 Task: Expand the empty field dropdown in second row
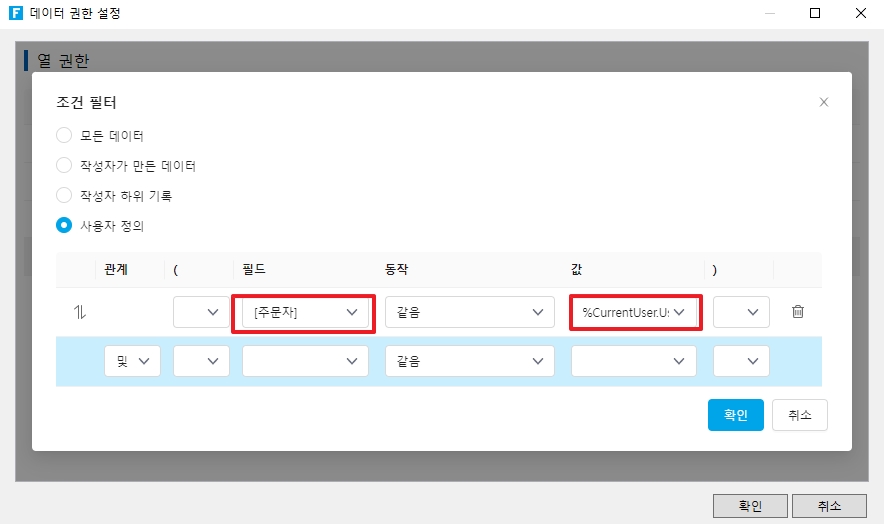[304, 361]
